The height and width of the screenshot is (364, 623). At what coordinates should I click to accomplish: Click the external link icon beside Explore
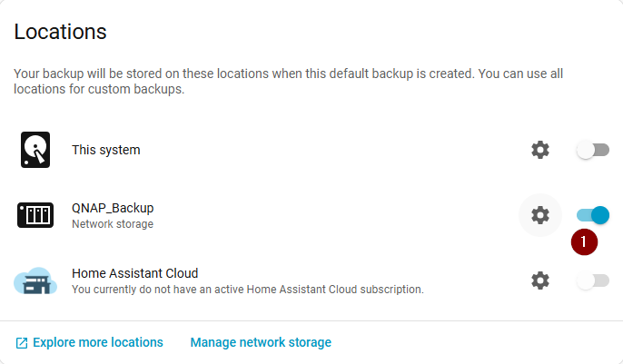coord(21,343)
